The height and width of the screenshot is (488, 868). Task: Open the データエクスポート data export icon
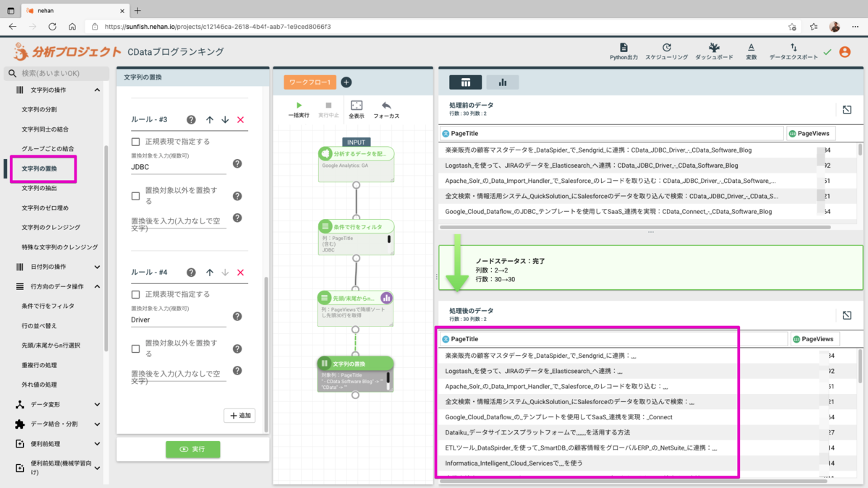(793, 51)
